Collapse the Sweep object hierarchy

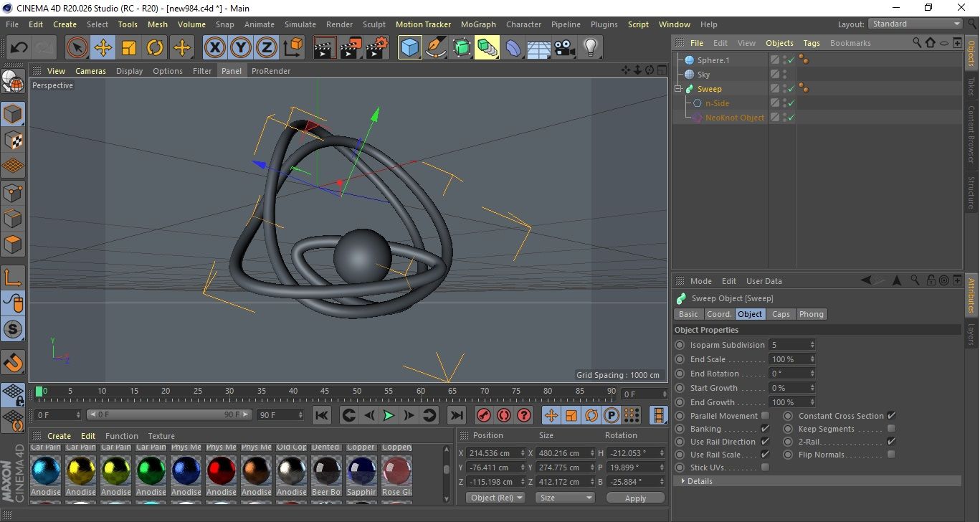click(x=678, y=89)
